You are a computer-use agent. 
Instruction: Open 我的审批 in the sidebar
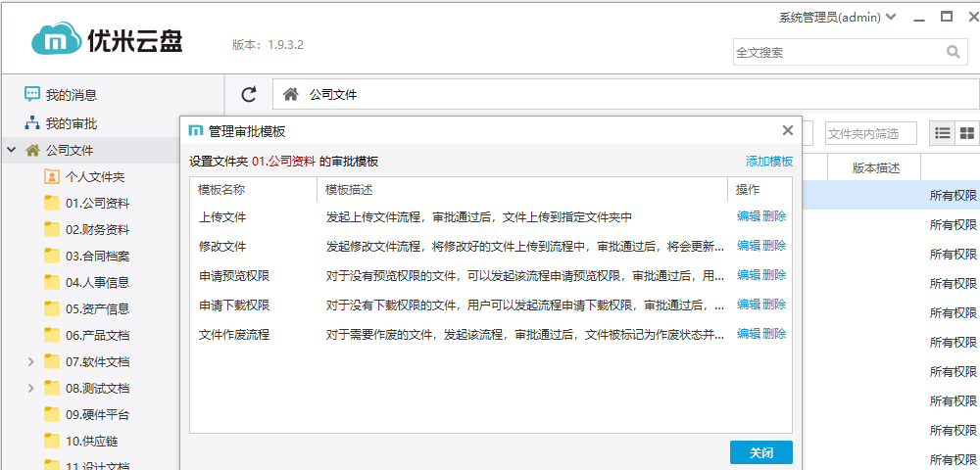tap(71, 123)
